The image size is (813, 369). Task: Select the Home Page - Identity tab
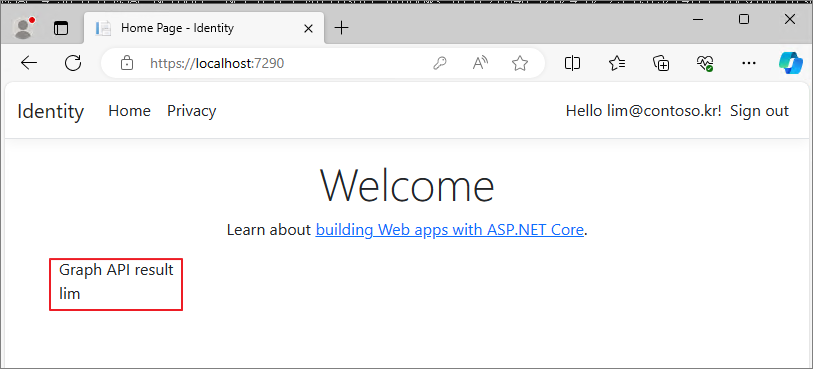(x=204, y=28)
